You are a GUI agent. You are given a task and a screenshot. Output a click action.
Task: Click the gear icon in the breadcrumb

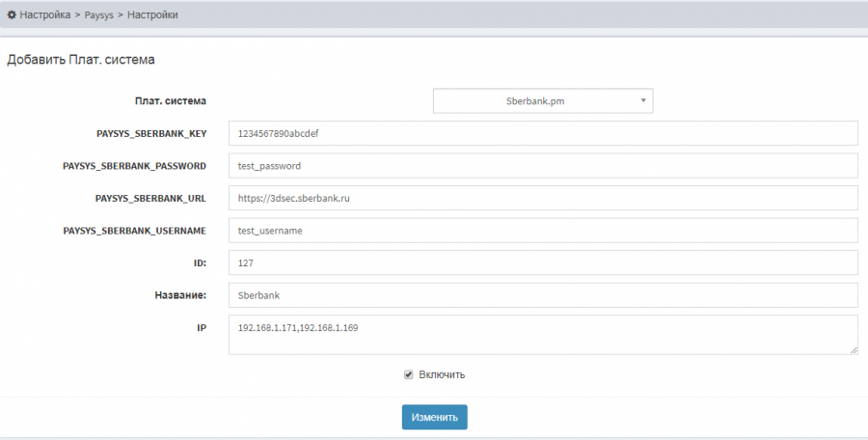tap(11, 15)
